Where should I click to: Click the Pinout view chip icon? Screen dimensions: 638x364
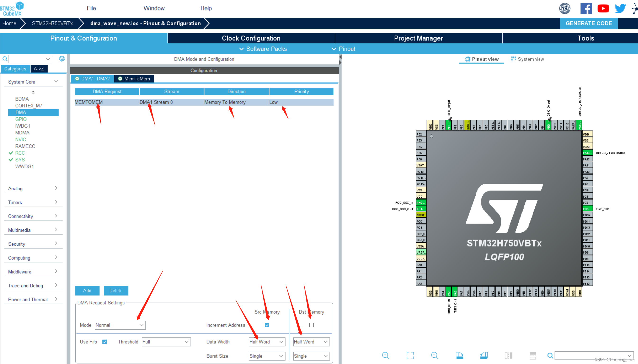tap(467, 59)
